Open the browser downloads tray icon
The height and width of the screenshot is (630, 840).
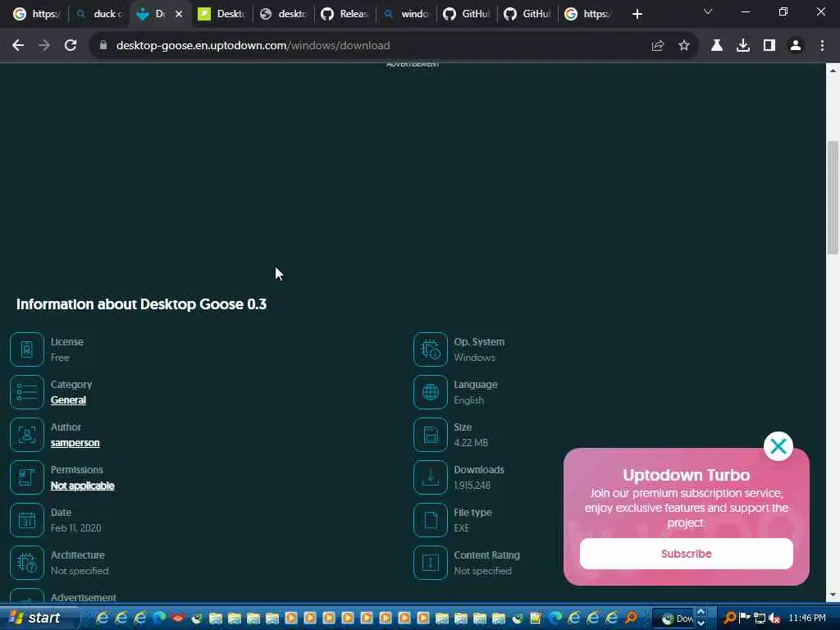[x=743, y=46]
